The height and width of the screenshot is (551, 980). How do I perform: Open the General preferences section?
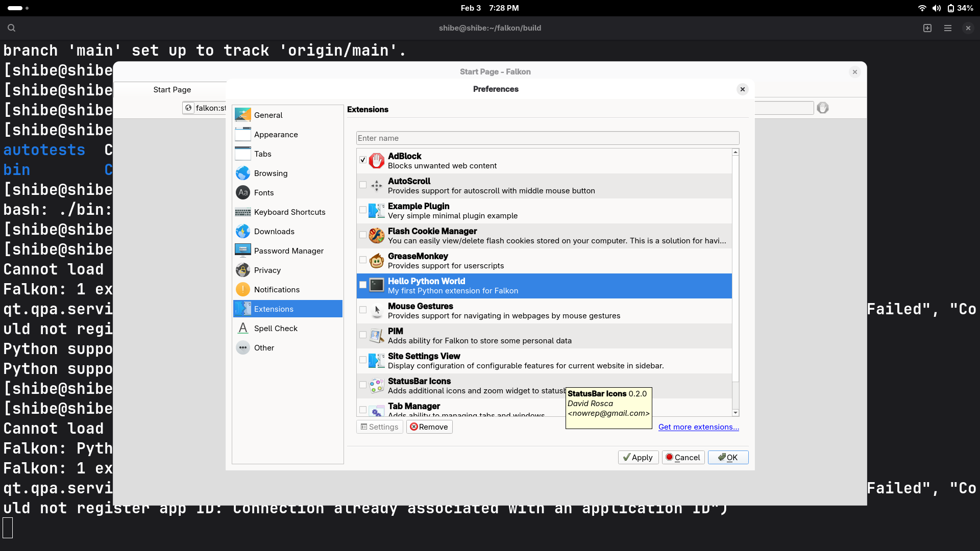pyautogui.click(x=268, y=115)
